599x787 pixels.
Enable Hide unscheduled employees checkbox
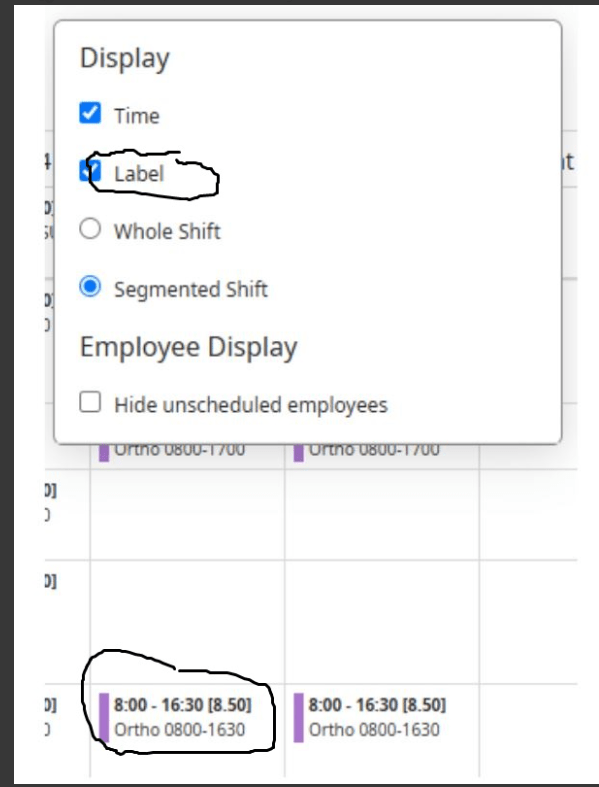point(90,402)
